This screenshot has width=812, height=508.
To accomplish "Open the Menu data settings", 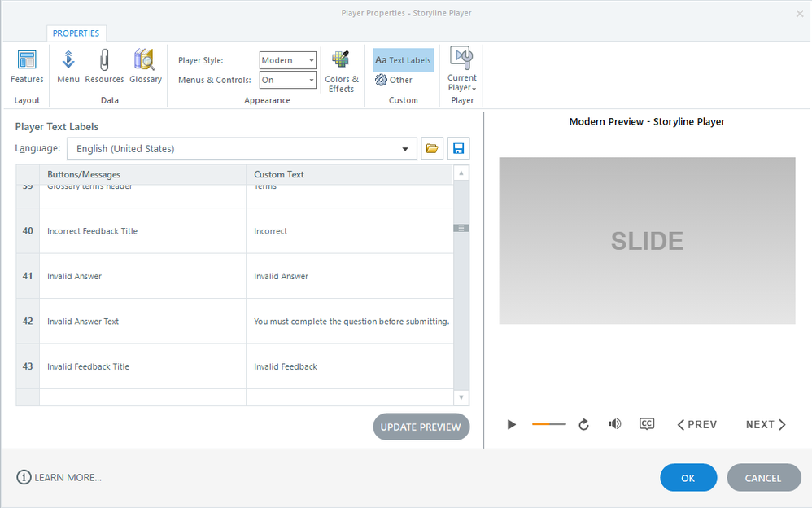I will [68, 67].
